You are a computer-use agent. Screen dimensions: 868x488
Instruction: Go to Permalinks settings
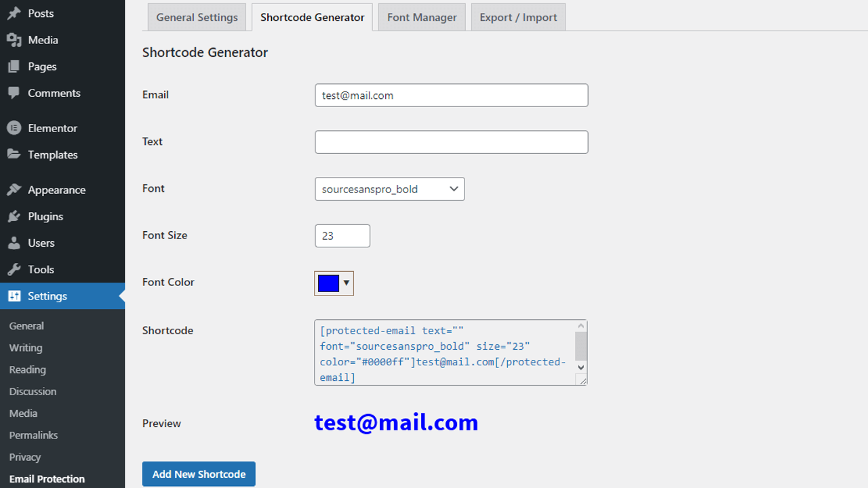[x=33, y=434]
